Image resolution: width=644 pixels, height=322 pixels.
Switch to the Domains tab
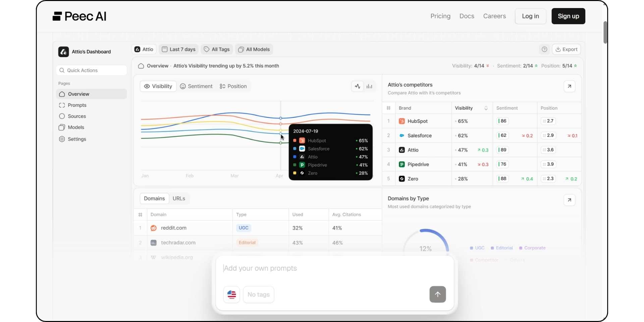pyautogui.click(x=154, y=199)
